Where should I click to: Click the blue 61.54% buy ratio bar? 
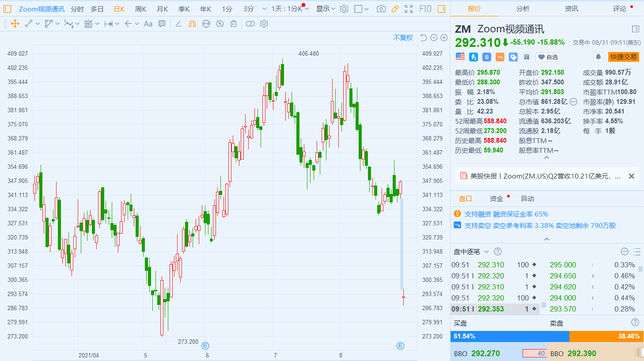click(x=510, y=336)
